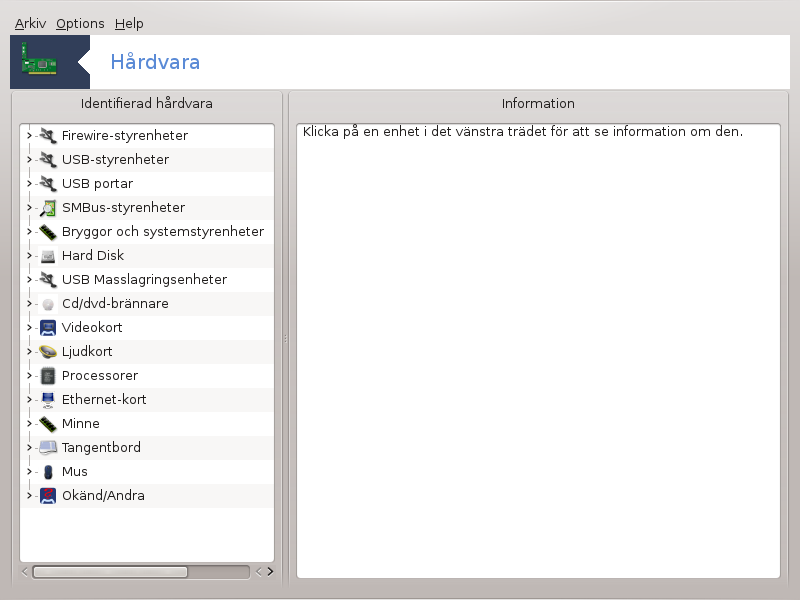Image resolution: width=800 pixels, height=600 pixels.
Task: Expand the USB Masslagringsenheter tree node
Action: pyautogui.click(x=29, y=280)
